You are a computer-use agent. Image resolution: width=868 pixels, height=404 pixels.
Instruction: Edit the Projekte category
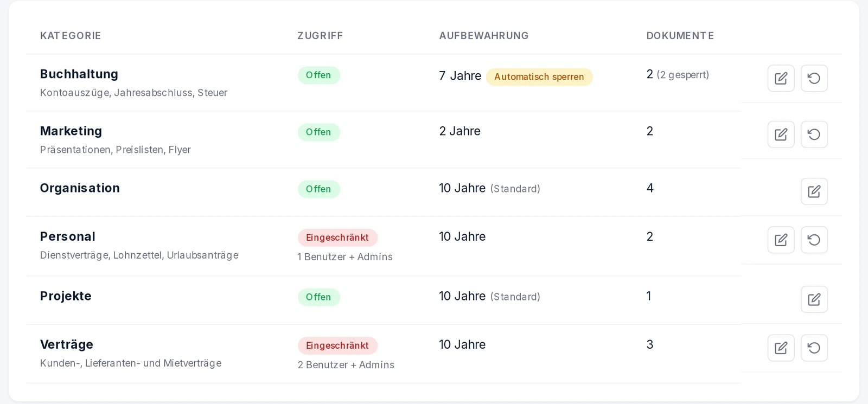tap(814, 299)
